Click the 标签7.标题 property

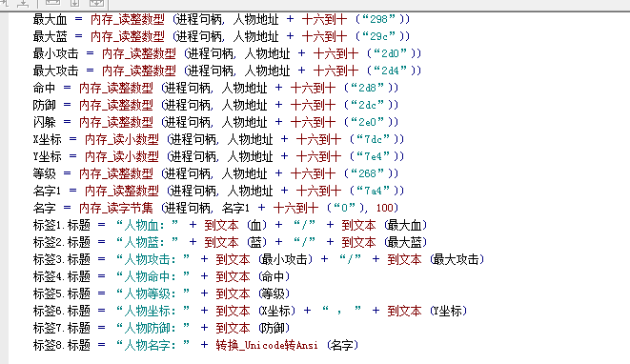coord(61,328)
